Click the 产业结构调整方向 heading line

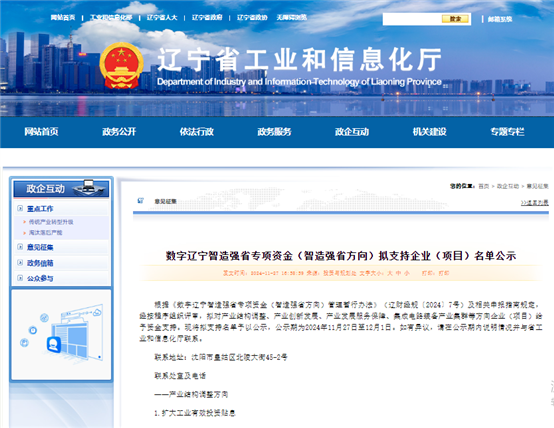point(191,394)
